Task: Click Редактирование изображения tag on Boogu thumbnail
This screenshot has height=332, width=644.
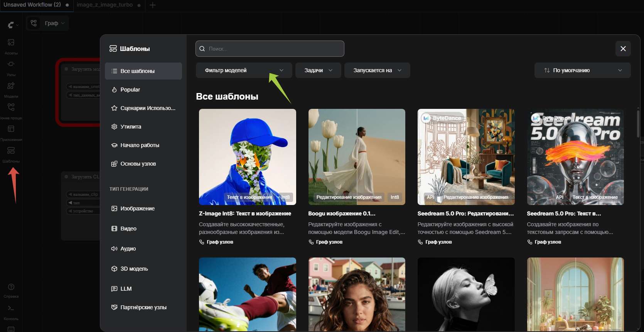Action: (x=349, y=197)
